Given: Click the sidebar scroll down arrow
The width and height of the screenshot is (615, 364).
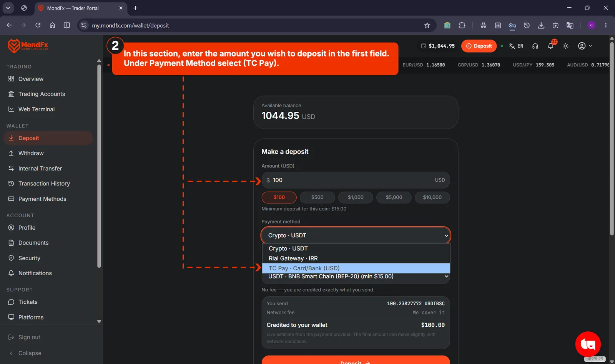Looking at the screenshot, I should coord(99,322).
